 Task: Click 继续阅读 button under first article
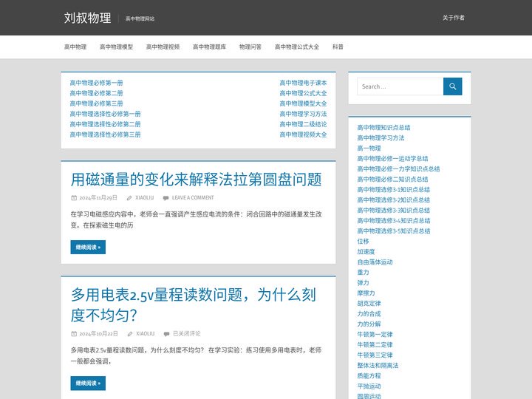[88, 247]
